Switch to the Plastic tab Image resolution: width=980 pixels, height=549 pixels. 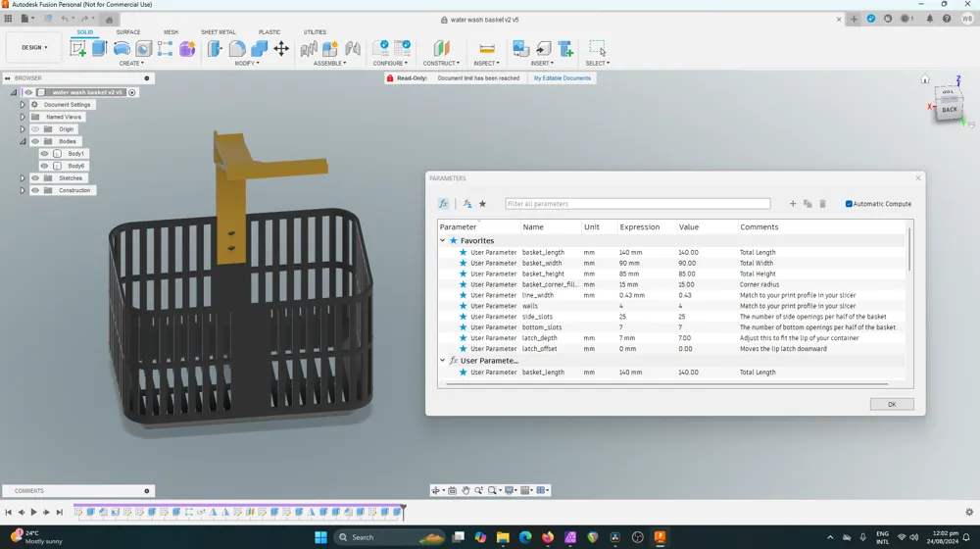269,32
